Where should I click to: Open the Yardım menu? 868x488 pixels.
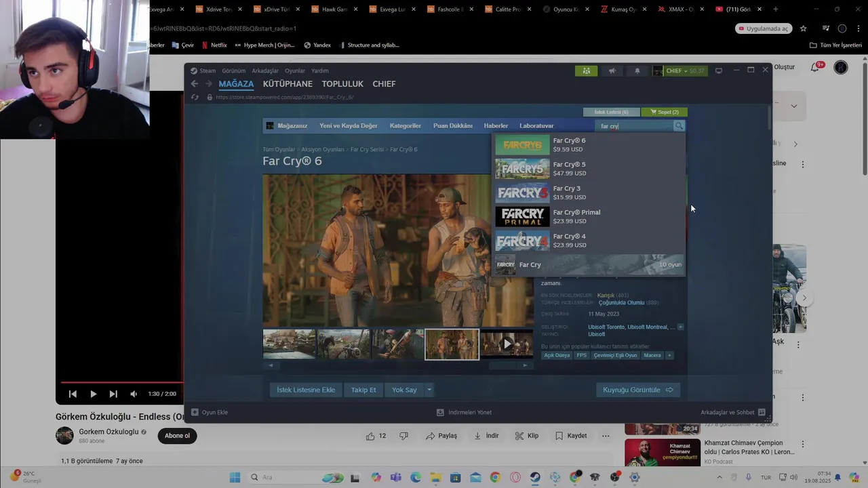click(320, 70)
